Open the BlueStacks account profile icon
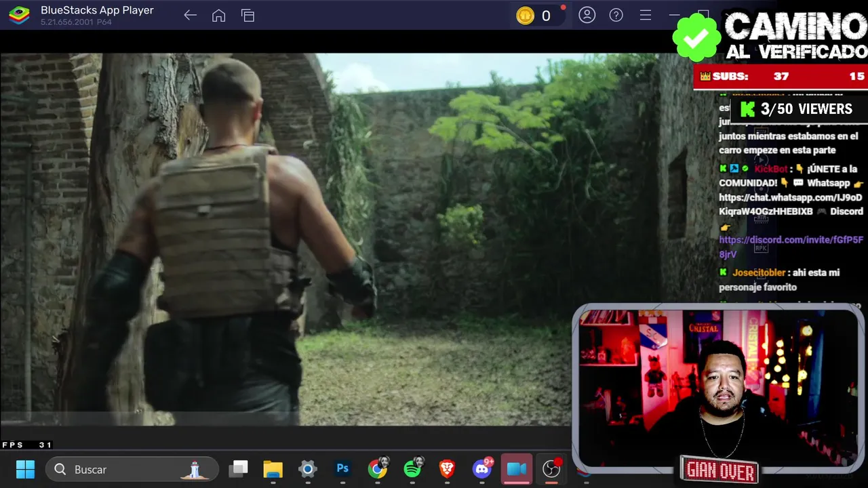This screenshot has width=868, height=488. (587, 15)
